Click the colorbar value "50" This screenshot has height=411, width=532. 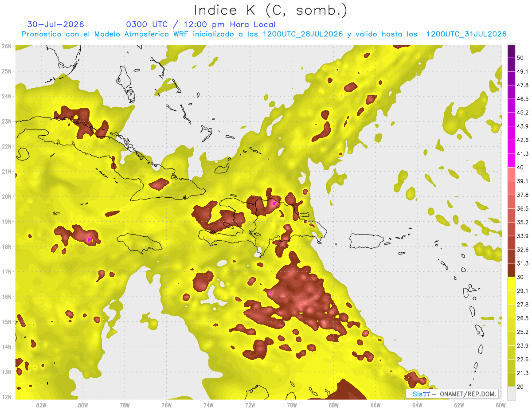(520, 58)
